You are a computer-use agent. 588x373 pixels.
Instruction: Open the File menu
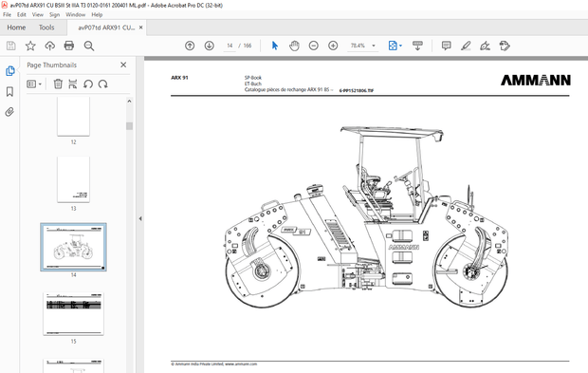point(8,14)
